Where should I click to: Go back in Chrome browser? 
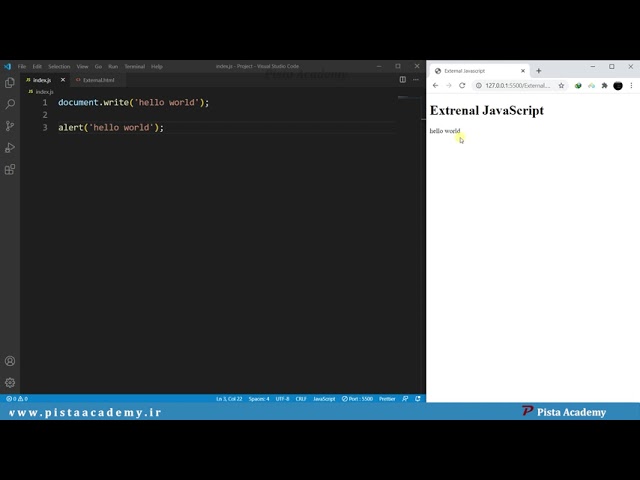436,85
